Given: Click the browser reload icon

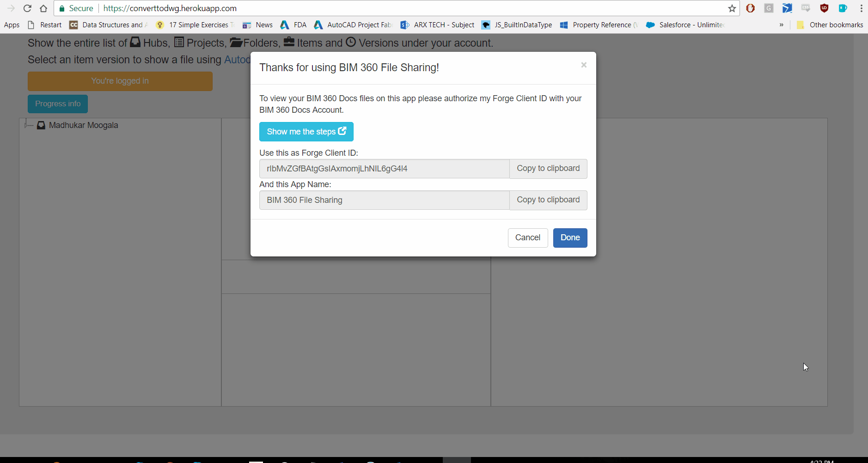Looking at the screenshot, I should click(x=27, y=8).
